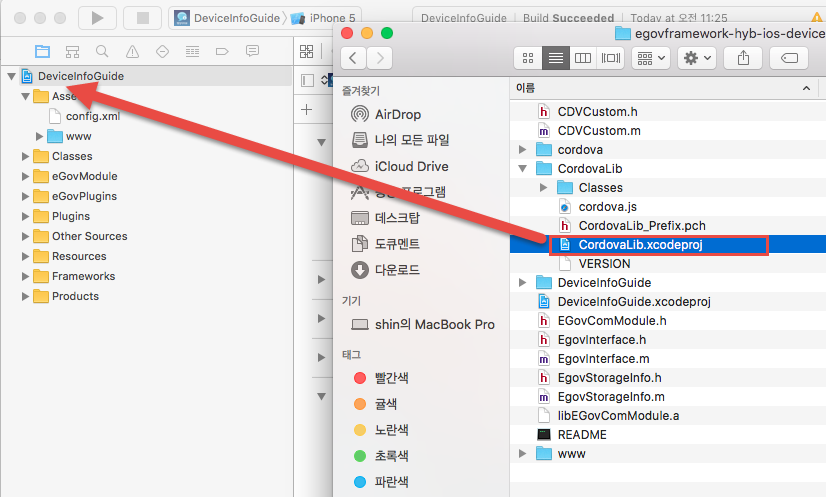
Task: Show the Issue navigator warning icon
Action: click(x=132, y=51)
